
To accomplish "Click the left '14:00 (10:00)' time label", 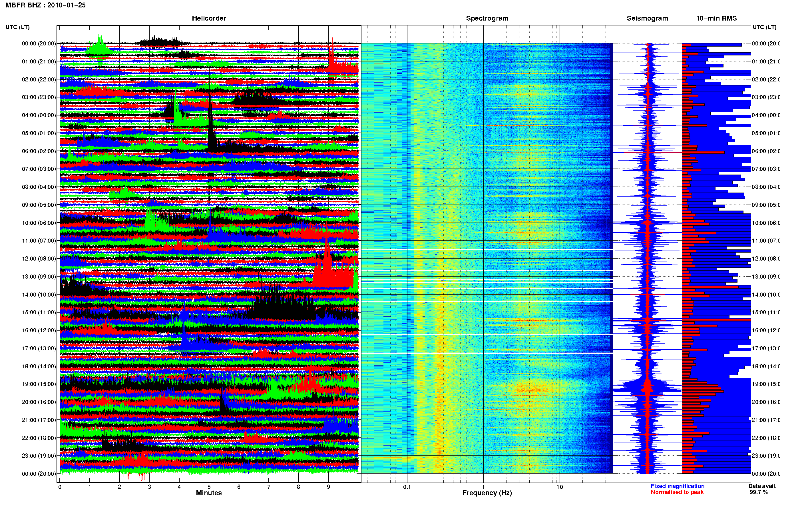I will click(x=39, y=295).
